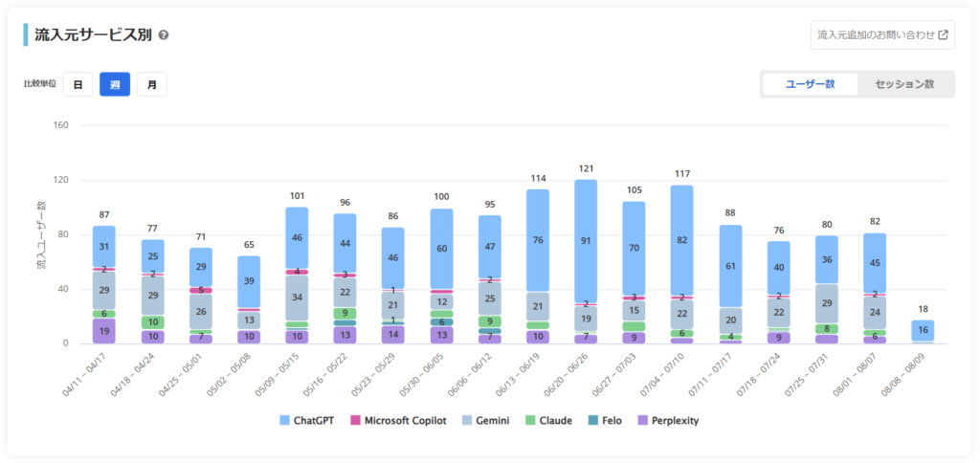Screen dimensions: 980x463
Task: Click the ChatGPT 91 bar segment for 06/20 – 06/26
Action: [x=586, y=241]
